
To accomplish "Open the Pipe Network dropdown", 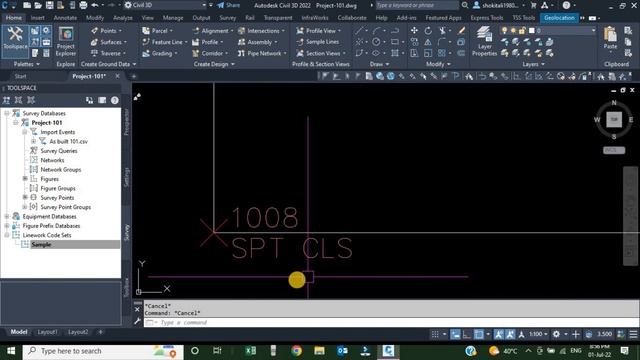I will tap(262, 53).
